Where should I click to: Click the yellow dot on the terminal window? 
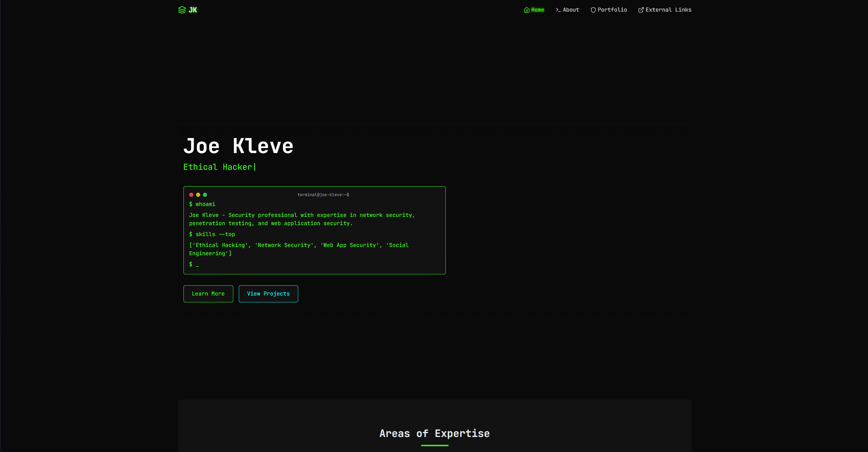point(198,194)
